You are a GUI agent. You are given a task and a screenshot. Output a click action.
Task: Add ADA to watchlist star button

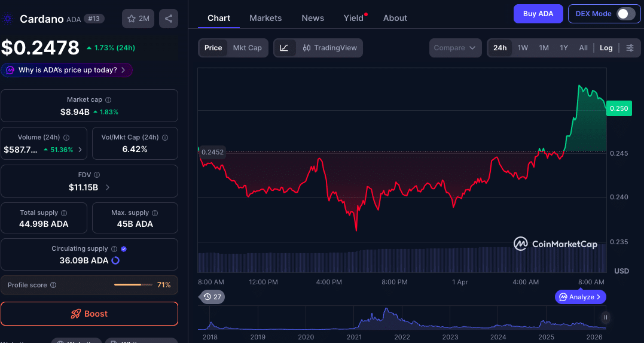tap(138, 19)
